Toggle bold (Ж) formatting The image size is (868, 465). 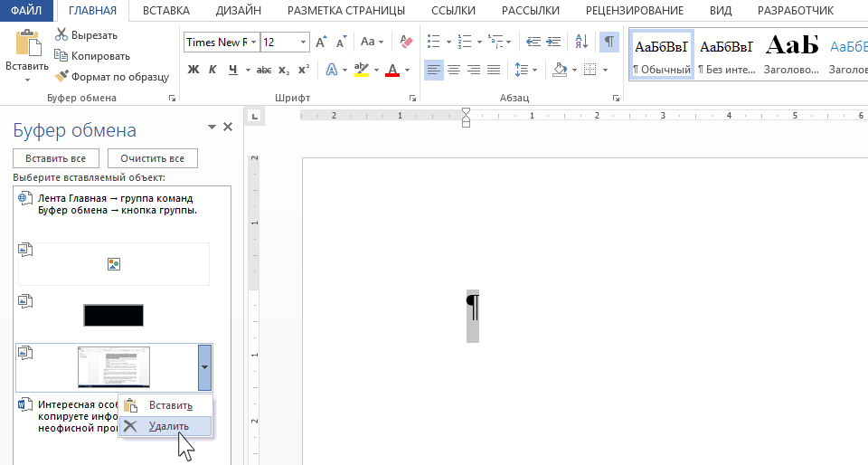(193, 70)
